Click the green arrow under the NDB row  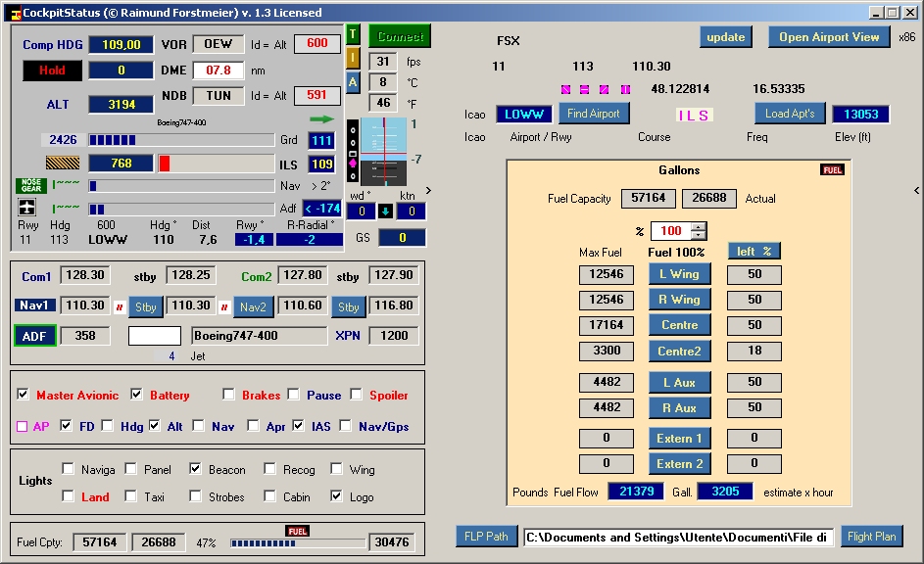point(321,118)
